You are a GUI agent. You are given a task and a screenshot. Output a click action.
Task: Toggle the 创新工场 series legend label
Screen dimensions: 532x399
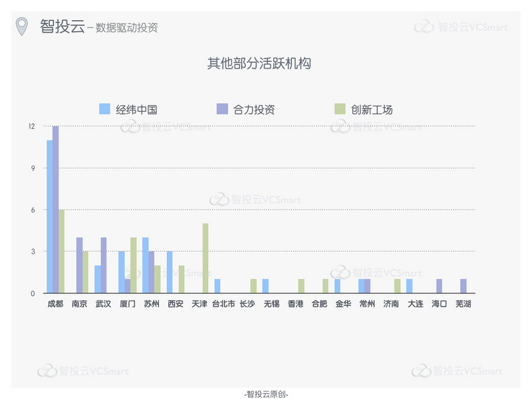(x=372, y=110)
